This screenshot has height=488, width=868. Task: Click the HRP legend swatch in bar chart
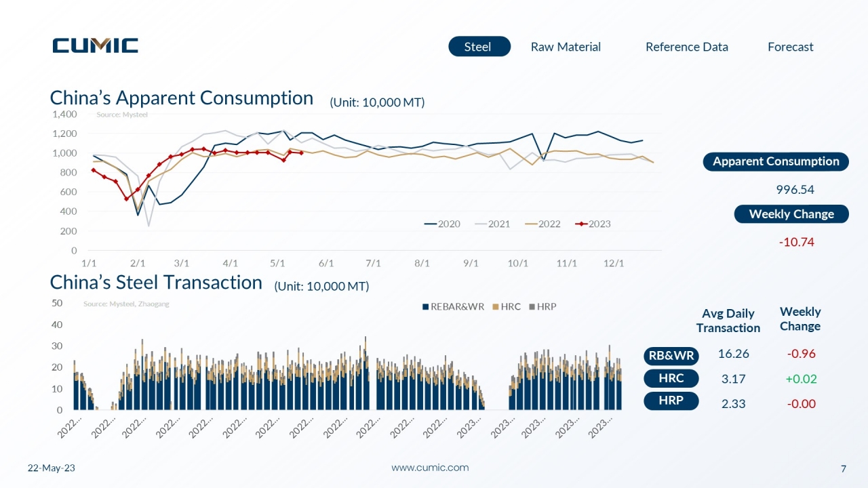click(x=532, y=306)
